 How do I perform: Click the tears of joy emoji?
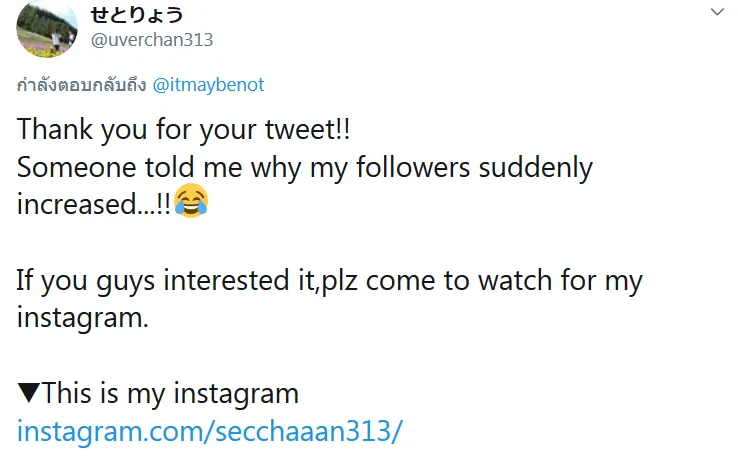click(191, 203)
